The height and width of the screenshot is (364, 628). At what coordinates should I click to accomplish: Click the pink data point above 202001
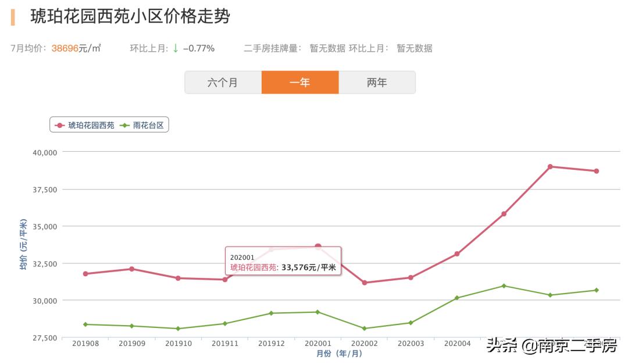(317, 246)
